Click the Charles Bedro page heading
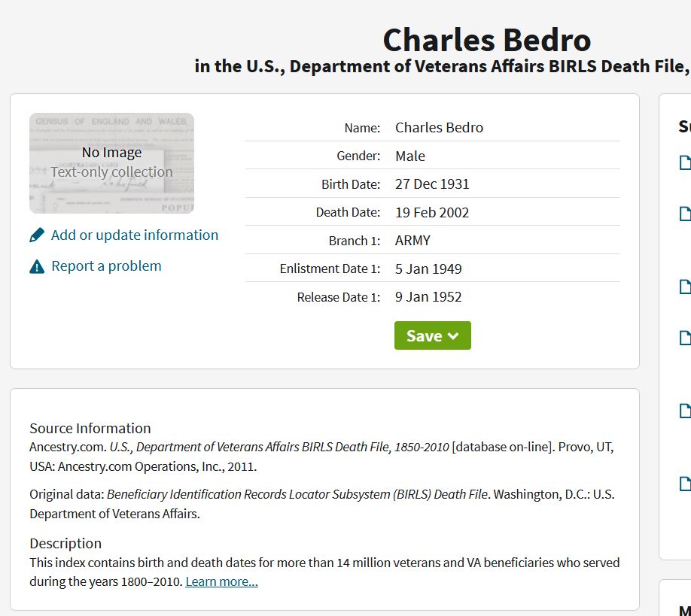The image size is (691, 616). [486, 39]
